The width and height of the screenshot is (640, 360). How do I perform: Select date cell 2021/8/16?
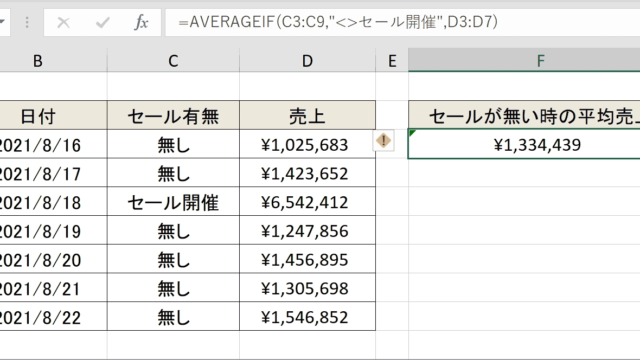click(53, 144)
